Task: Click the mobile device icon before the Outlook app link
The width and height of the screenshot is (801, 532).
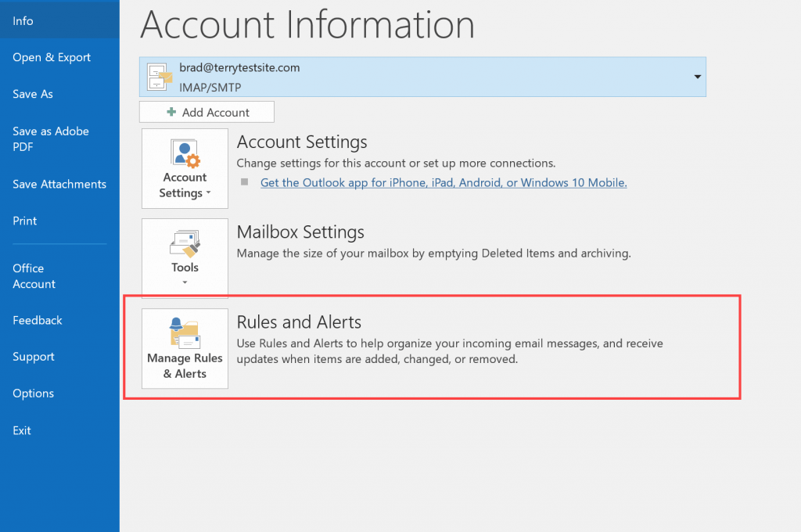Action: click(246, 182)
